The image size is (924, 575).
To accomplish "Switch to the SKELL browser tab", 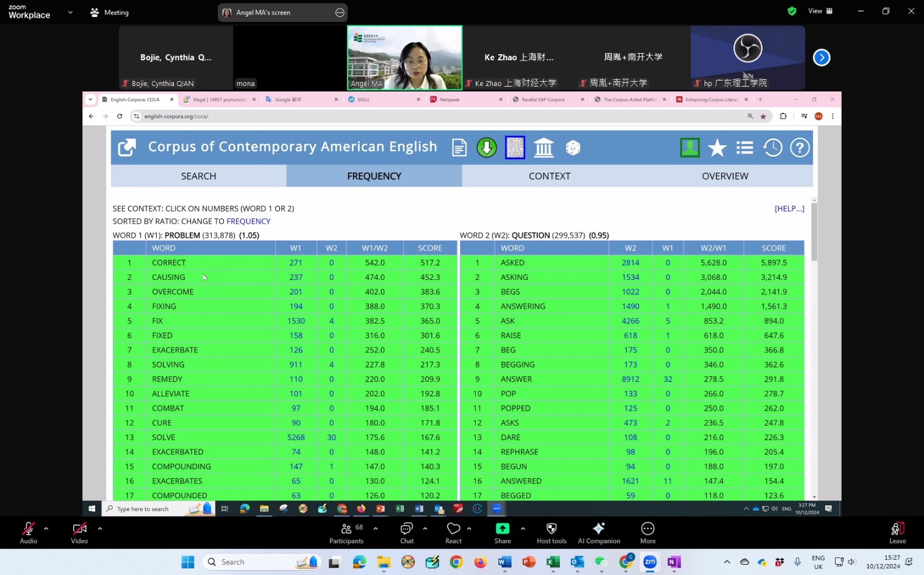I will 384,99.
